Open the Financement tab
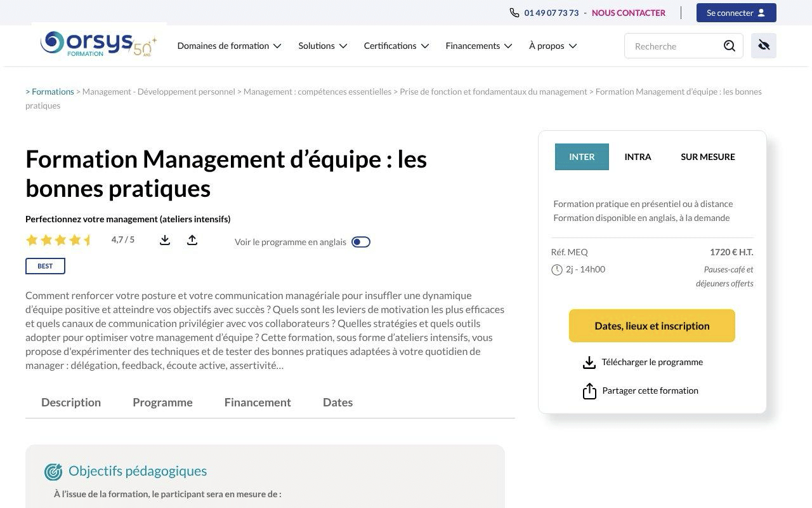812x508 pixels. (258, 402)
